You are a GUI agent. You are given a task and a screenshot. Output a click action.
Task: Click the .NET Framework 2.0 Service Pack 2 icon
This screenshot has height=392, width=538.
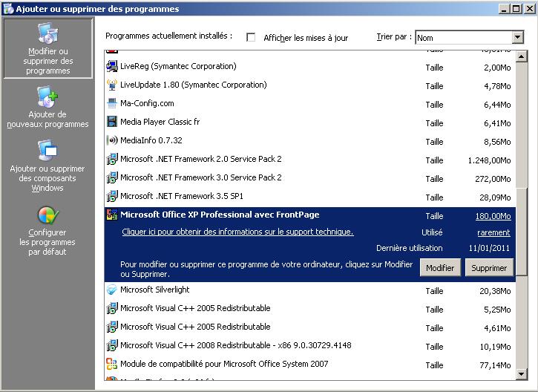[112, 159]
